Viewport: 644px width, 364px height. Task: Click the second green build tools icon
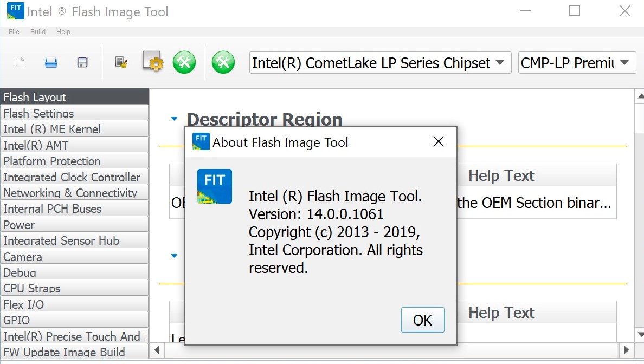223,62
